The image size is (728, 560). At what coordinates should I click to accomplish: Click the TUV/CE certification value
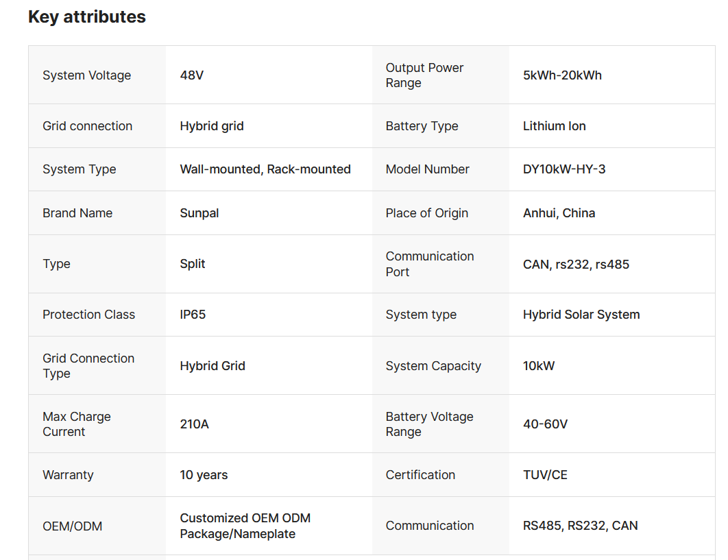click(545, 475)
